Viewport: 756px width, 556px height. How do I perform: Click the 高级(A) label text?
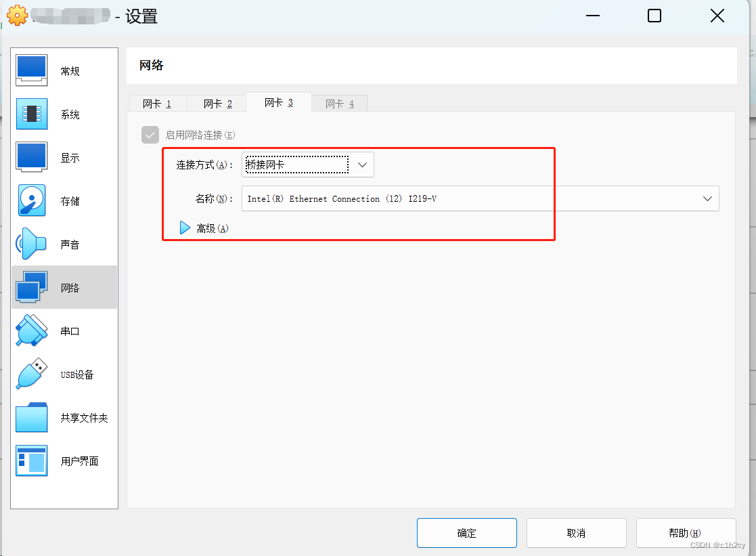pyautogui.click(x=212, y=228)
